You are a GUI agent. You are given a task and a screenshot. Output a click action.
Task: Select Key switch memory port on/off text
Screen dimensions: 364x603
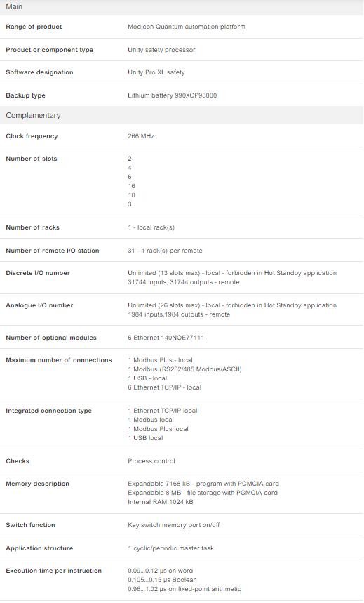174,525
